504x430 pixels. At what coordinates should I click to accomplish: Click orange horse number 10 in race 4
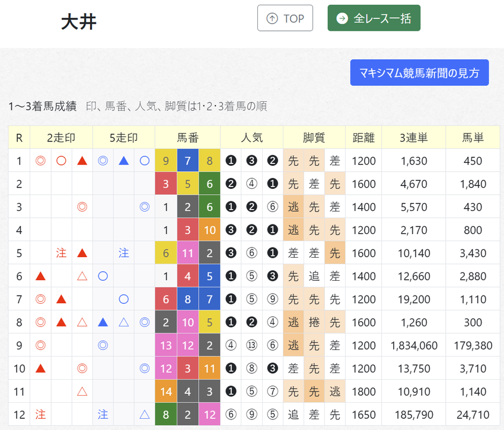[209, 230]
